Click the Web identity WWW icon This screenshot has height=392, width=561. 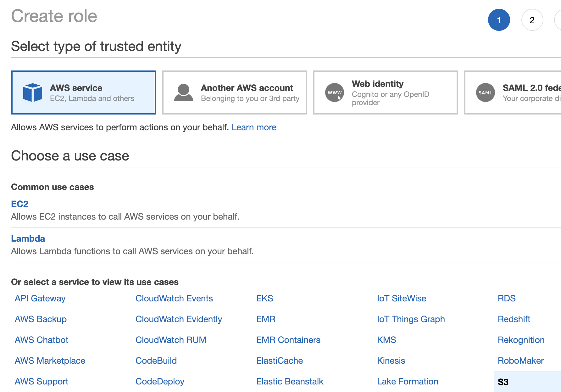[335, 92]
